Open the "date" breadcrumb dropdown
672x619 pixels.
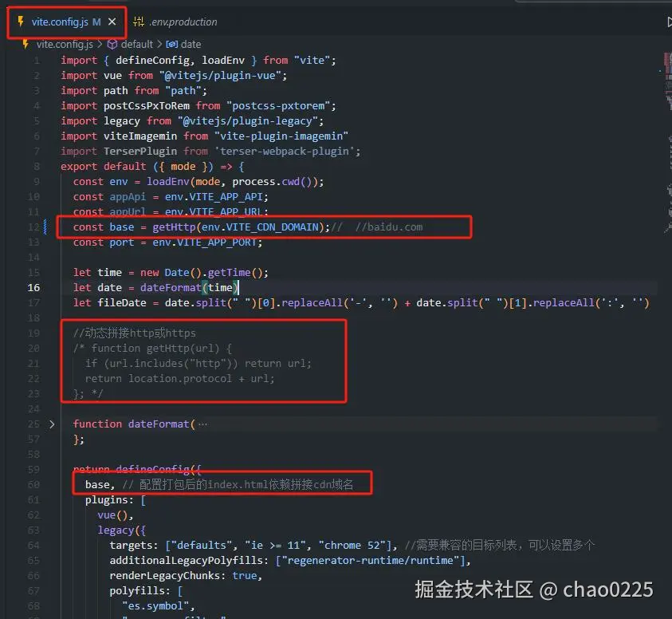pos(191,44)
